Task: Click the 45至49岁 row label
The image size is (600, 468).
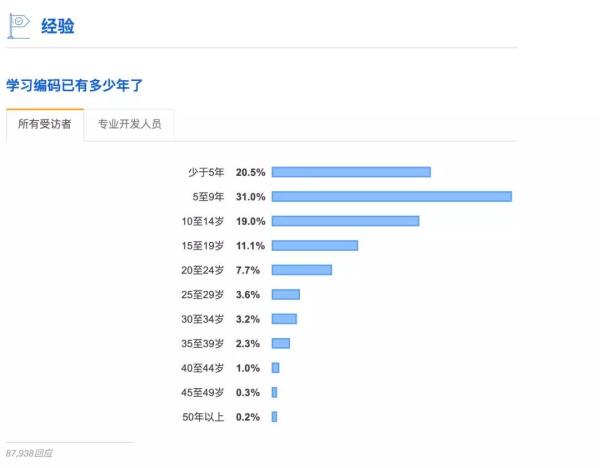Action: 203,392
